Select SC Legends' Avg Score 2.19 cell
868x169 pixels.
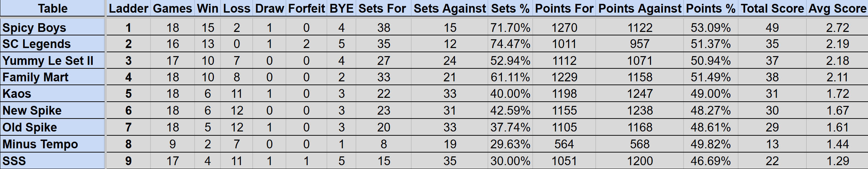click(837, 44)
